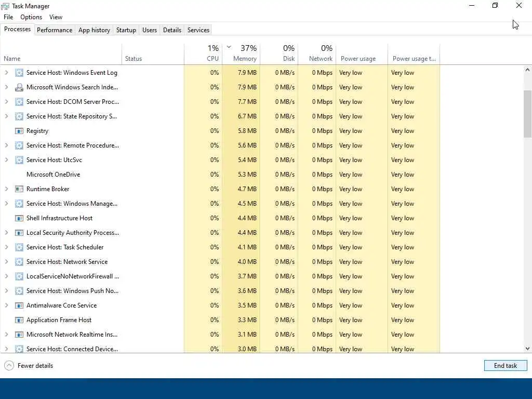Click the Antimalware Core Service icon
This screenshot has height=399, width=532.
pos(19,305)
